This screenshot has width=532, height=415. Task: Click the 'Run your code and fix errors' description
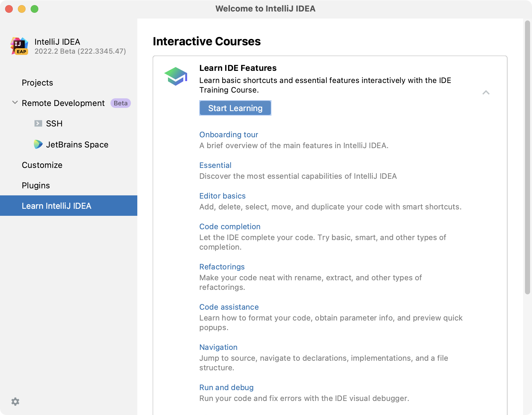(304, 398)
